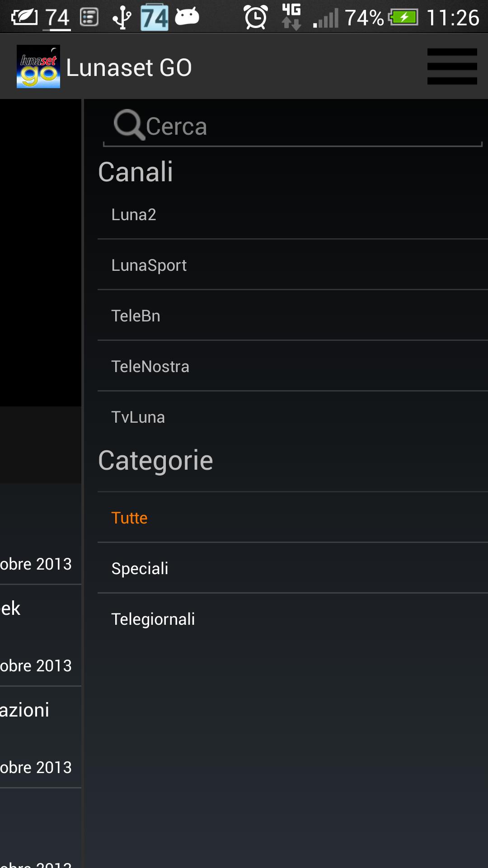Open the LunaSport channel
This screenshot has height=868, width=488.
tap(149, 265)
